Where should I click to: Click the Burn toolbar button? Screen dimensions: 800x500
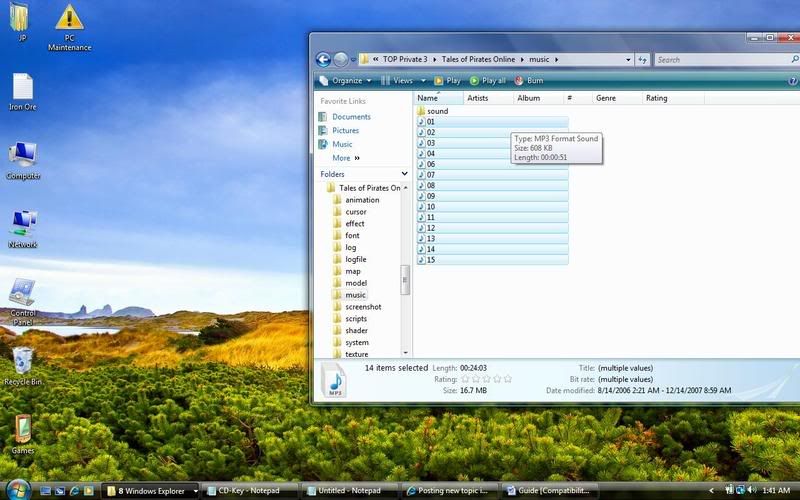(529, 81)
